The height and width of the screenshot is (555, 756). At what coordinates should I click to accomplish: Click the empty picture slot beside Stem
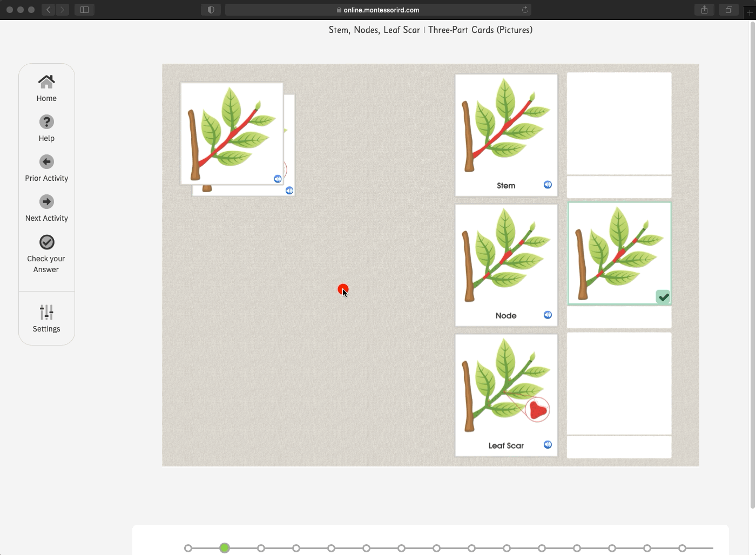(x=619, y=124)
